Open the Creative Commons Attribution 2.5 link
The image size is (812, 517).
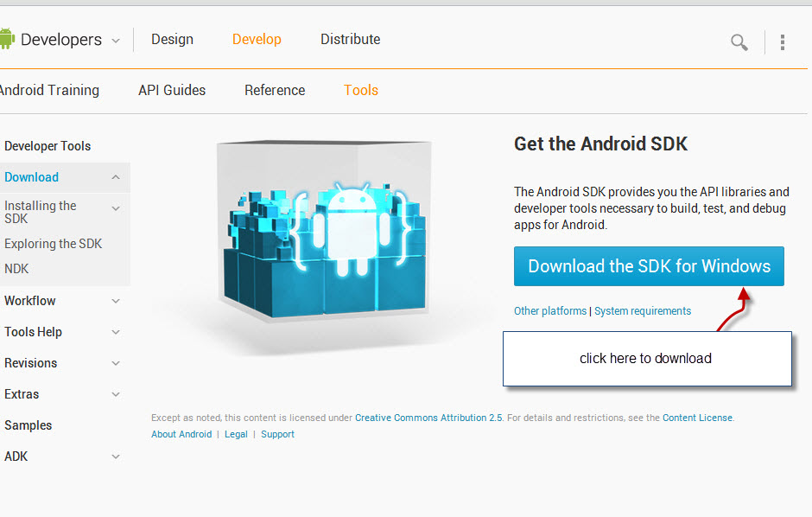tap(428, 418)
